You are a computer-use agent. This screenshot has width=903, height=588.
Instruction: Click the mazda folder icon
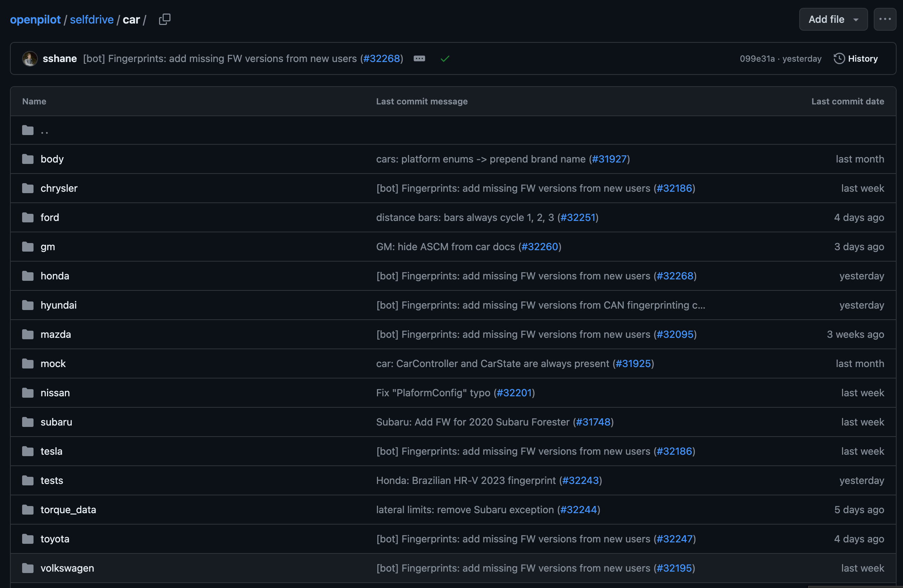tap(28, 334)
